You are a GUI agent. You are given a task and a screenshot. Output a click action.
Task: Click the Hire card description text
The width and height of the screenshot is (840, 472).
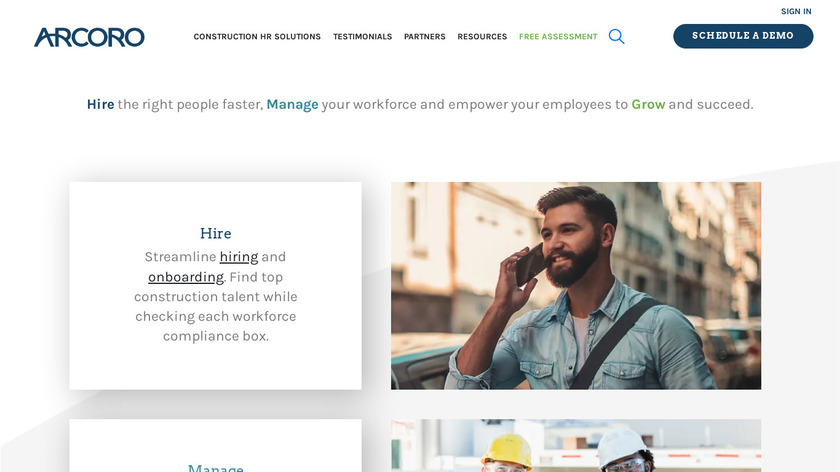[215, 296]
